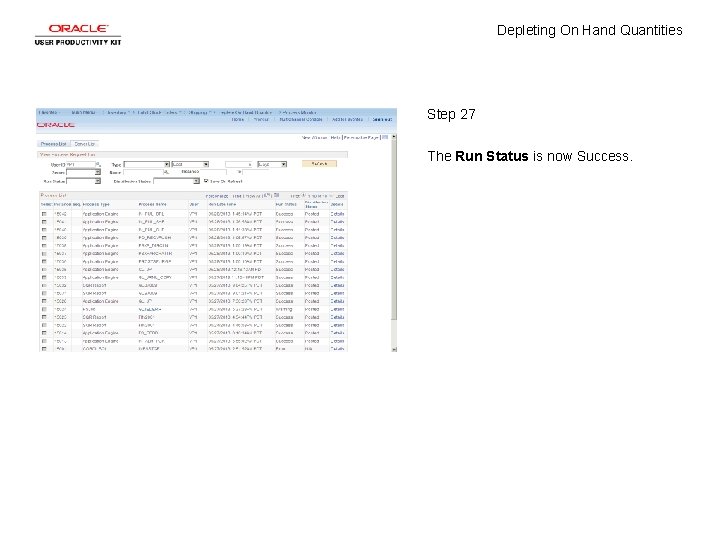Click Personalize in the Process List header
Viewport: 720px width, 540px height.
coord(217,196)
